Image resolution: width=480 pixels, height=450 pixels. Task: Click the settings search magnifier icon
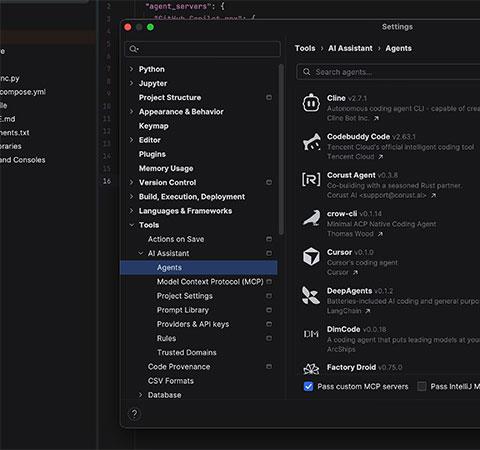click(134, 49)
